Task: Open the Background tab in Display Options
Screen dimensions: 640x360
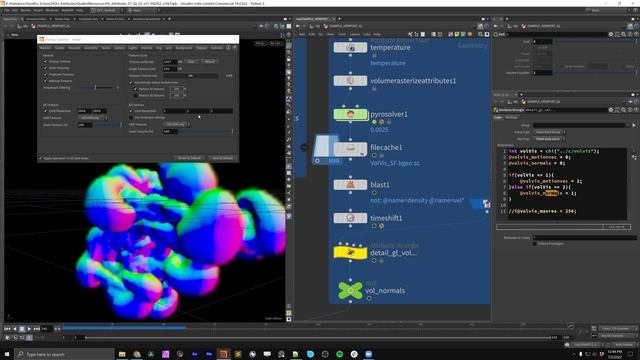Action: 184,48
